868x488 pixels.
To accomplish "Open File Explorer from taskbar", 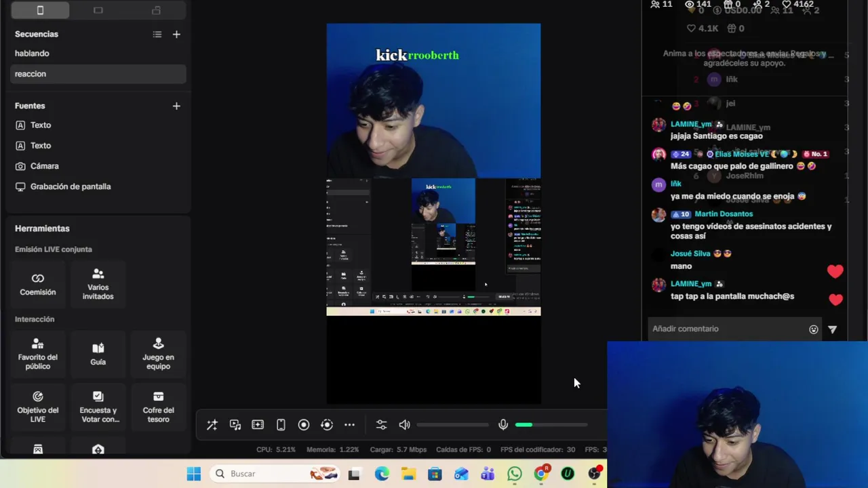I will (408, 474).
